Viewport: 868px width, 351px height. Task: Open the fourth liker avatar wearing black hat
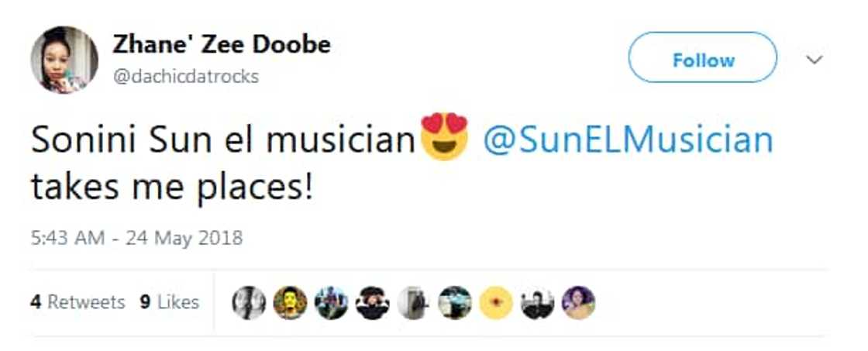coord(373,303)
